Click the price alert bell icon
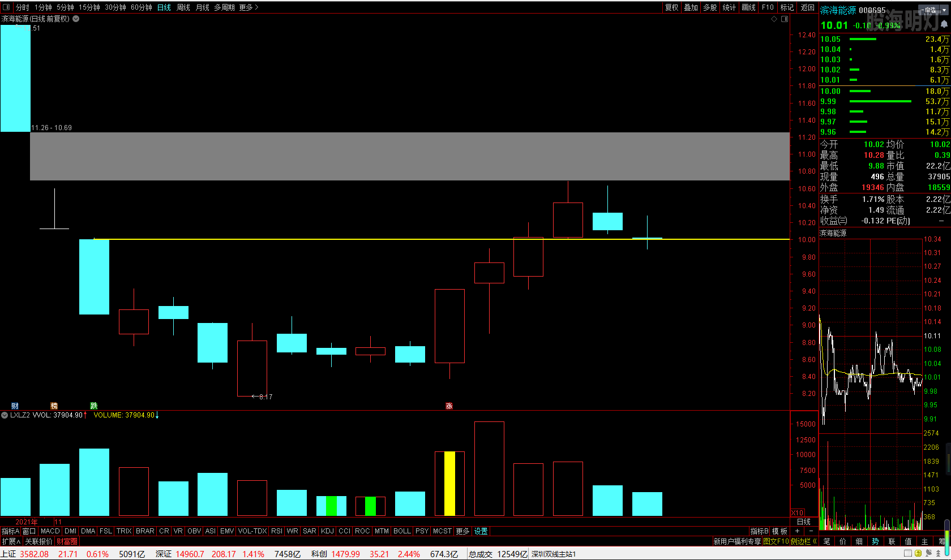Screen dimensions: 951x560 944,25
